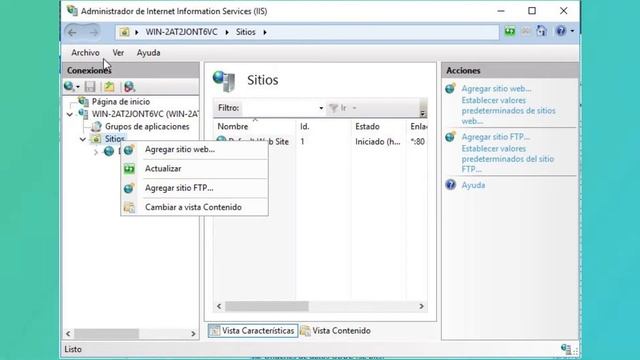Click the IIS Manager title bar icon
The image size is (640, 360).
click(x=72, y=11)
